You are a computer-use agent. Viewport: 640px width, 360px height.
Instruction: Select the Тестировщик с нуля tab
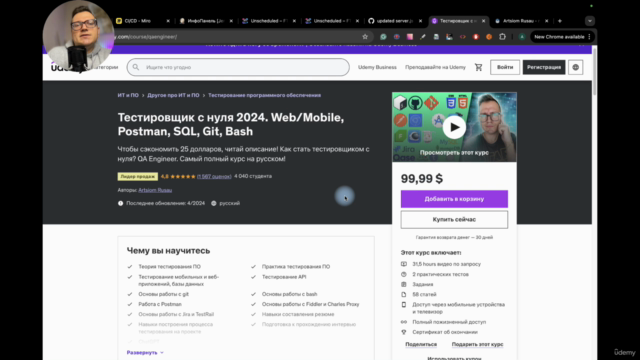456,21
